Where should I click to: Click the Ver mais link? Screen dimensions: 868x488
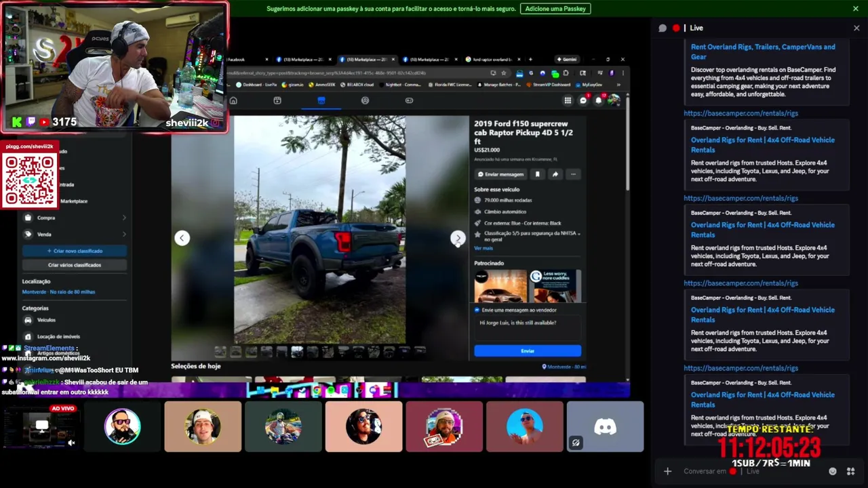(484, 248)
